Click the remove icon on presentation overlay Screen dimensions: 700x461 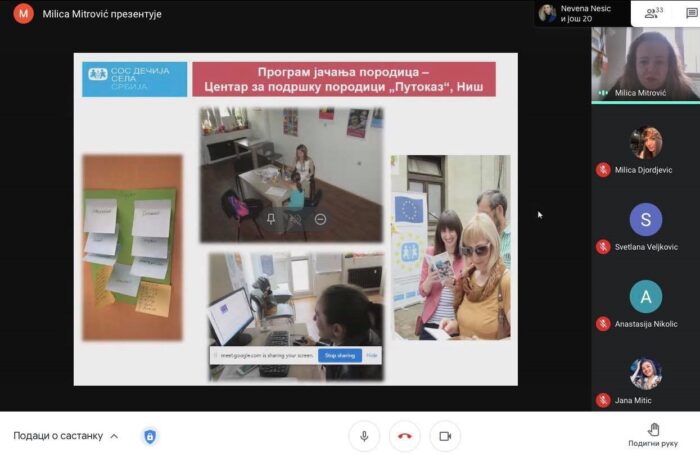[x=320, y=218]
